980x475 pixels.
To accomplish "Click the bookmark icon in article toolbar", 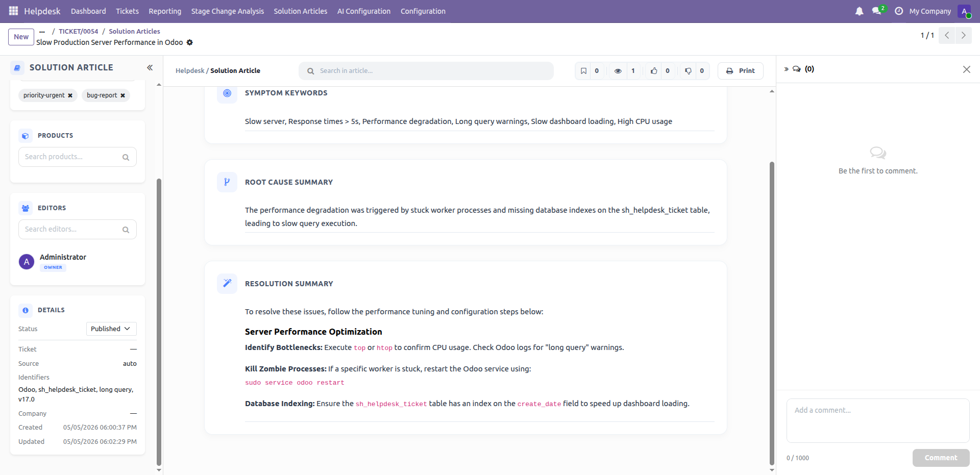I will [x=584, y=71].
